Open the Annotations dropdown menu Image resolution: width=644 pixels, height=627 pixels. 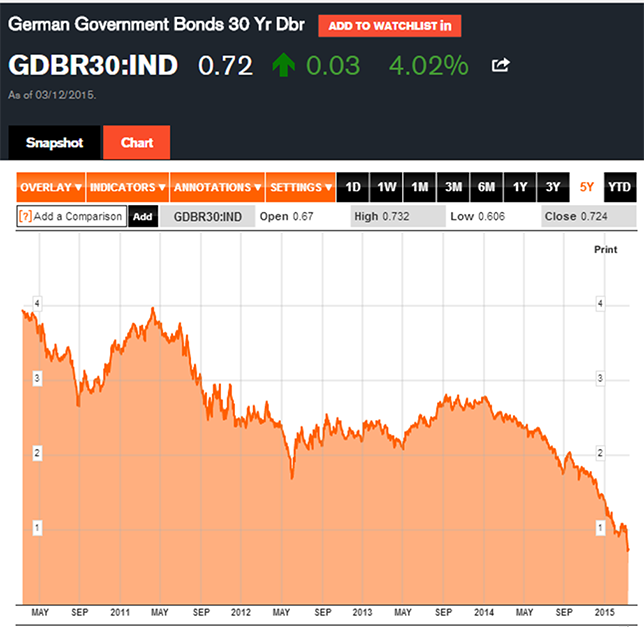tap(216, 187)
